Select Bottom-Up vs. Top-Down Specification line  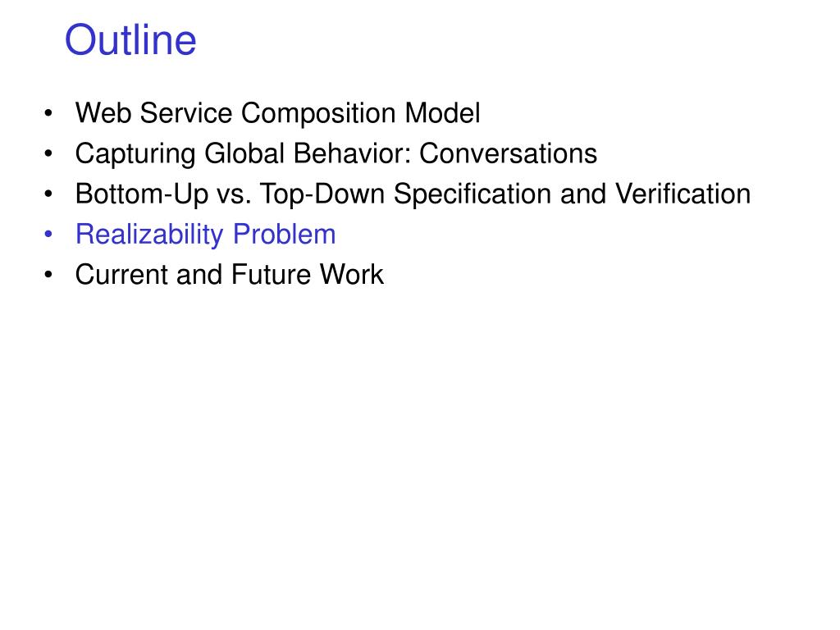413,194
